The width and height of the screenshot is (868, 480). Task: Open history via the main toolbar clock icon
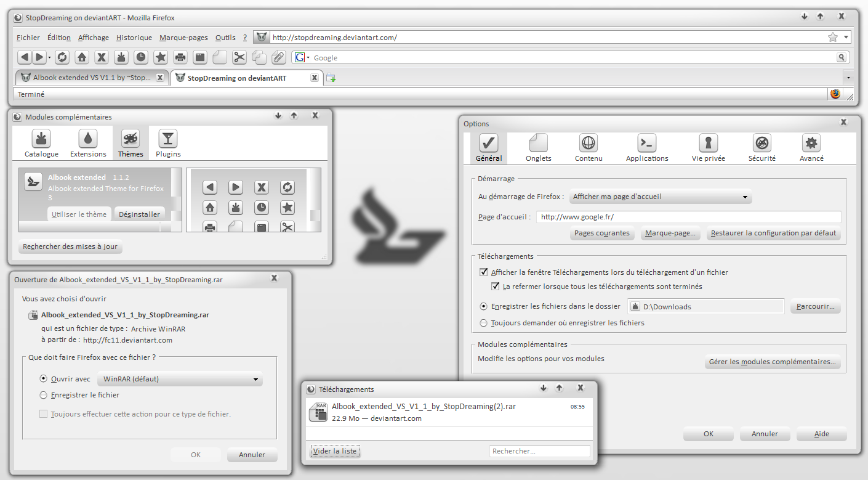141,58
